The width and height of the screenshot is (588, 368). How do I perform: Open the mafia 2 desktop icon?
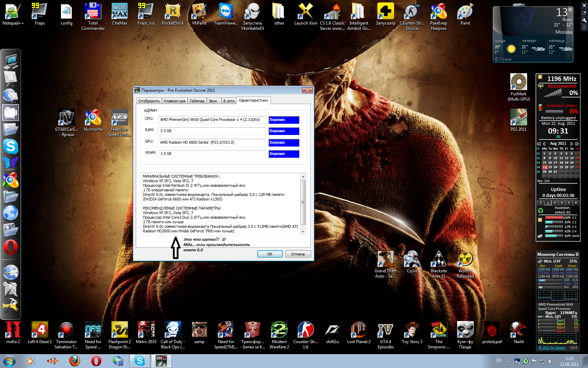(x=13, y=333)
